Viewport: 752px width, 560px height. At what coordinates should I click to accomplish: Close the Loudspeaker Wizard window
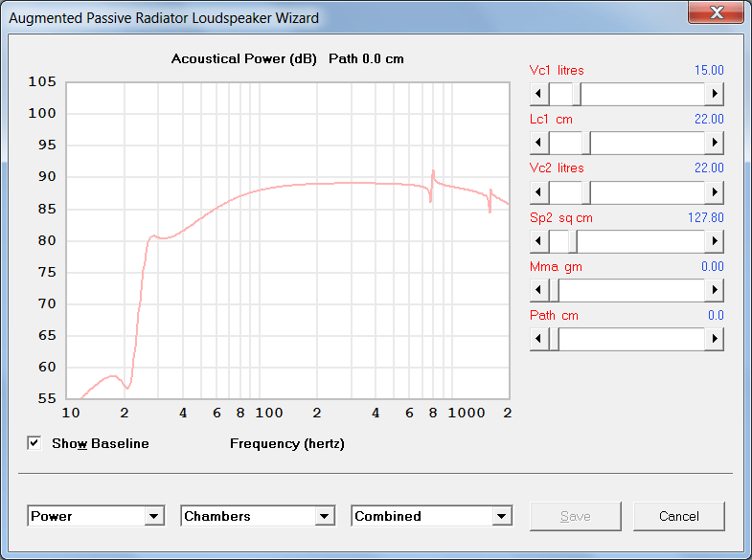(717, 12)
